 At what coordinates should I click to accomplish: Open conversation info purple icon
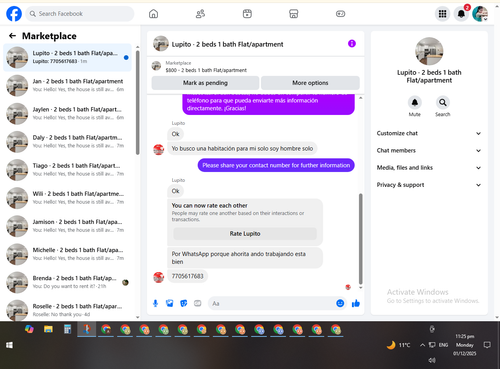pyautogui.click(x=352, y=44)
